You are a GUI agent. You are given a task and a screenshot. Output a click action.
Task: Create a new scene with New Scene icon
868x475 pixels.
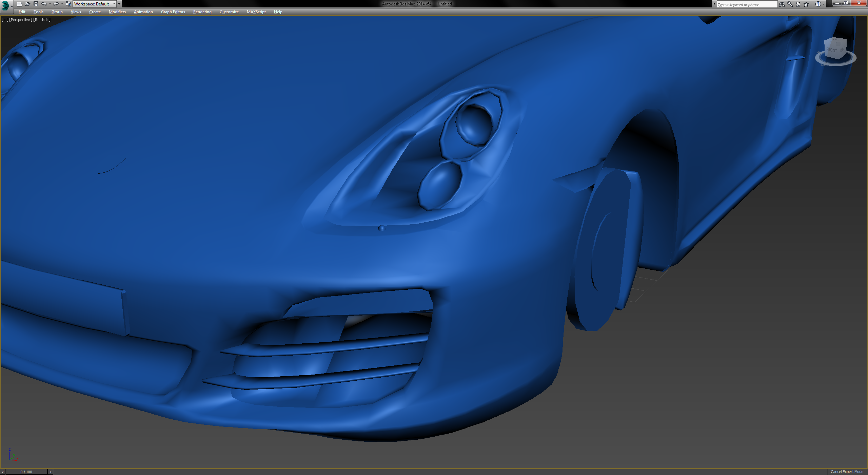click(20, 4)
